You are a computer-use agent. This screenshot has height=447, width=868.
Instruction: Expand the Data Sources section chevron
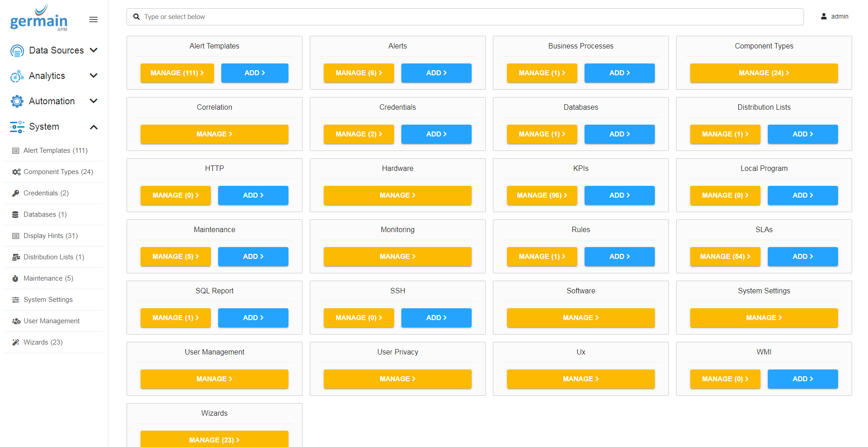[94, 50]
